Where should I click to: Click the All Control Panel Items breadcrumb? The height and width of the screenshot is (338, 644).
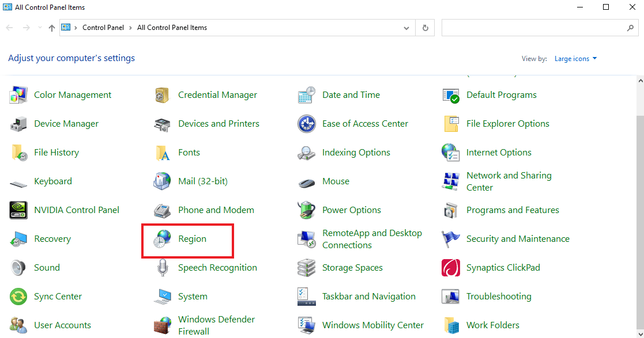[172, 28]
